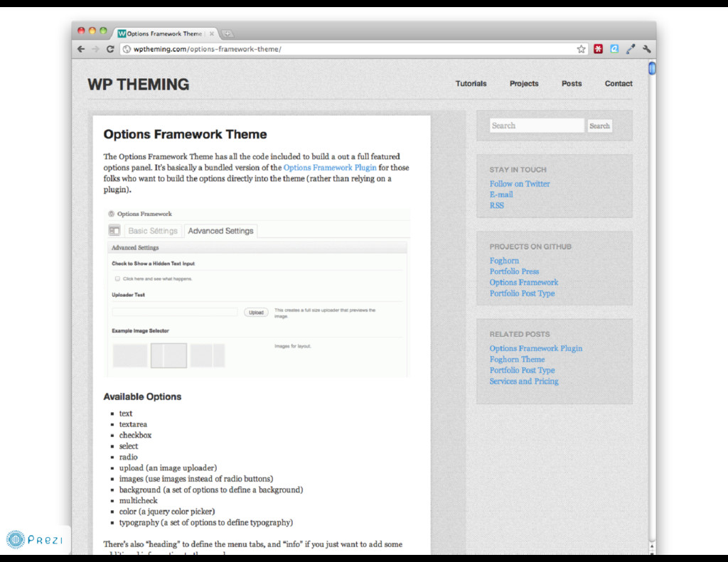Click the Uploader Test text field
The image size is (728, 562).
(x=175, y=312)
